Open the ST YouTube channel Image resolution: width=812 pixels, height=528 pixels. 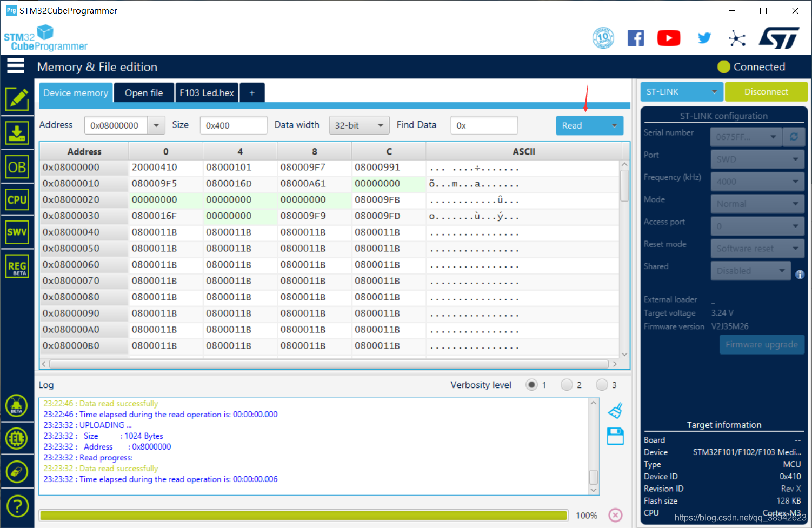[x=669, y=38]
